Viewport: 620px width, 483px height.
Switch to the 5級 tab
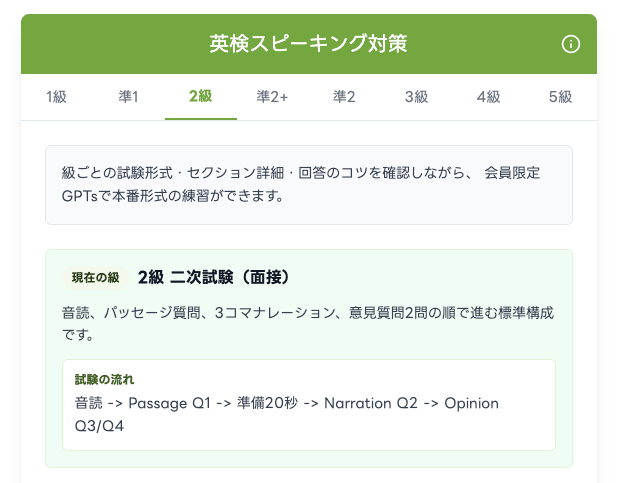click(x=561, y=97)
